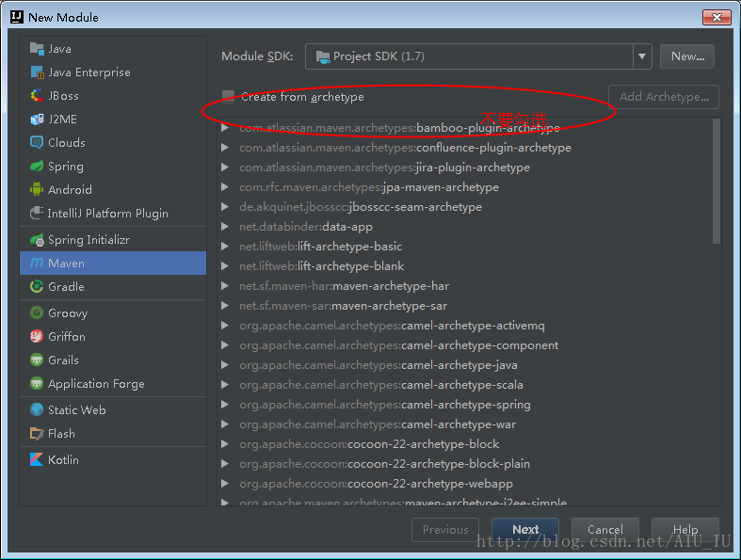Click the Next button
The height and width of the screenshot is (560, 741).
[x=525, y=529]
